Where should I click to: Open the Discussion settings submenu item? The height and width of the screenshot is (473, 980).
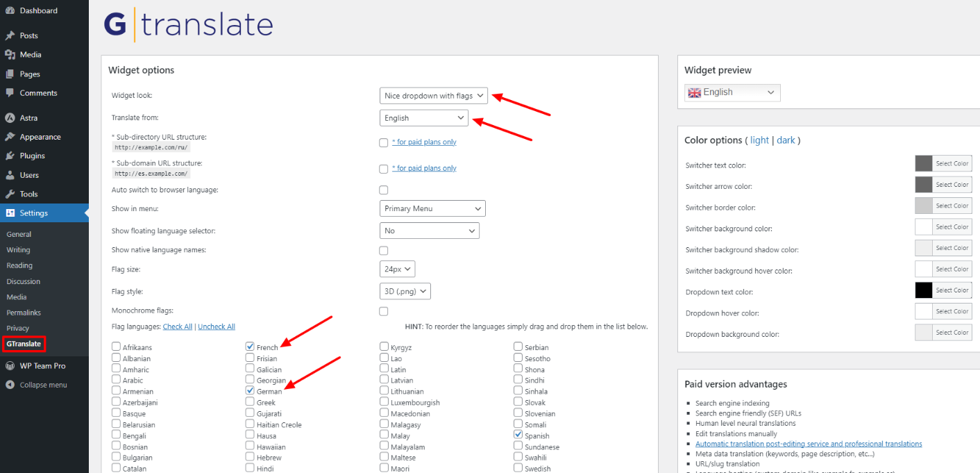pyautogui.click(x=23, y=281)
